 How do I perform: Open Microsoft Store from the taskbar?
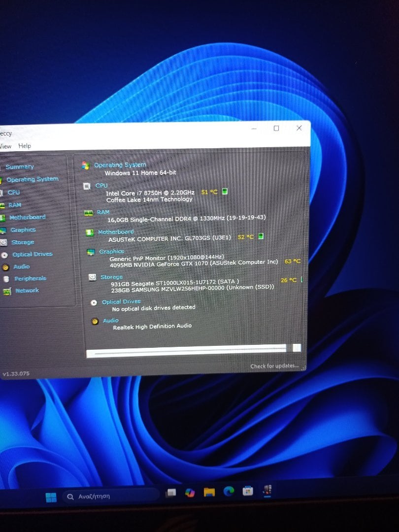(248, 491)
